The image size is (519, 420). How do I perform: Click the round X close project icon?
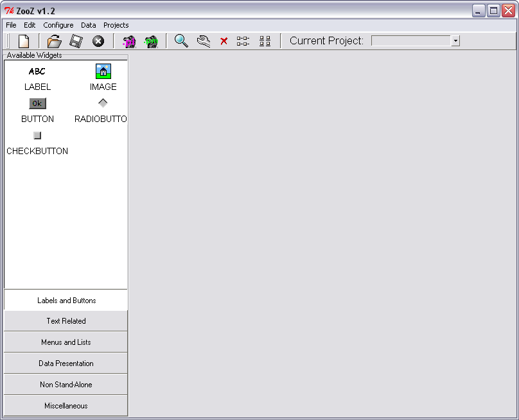pos(98,41)
